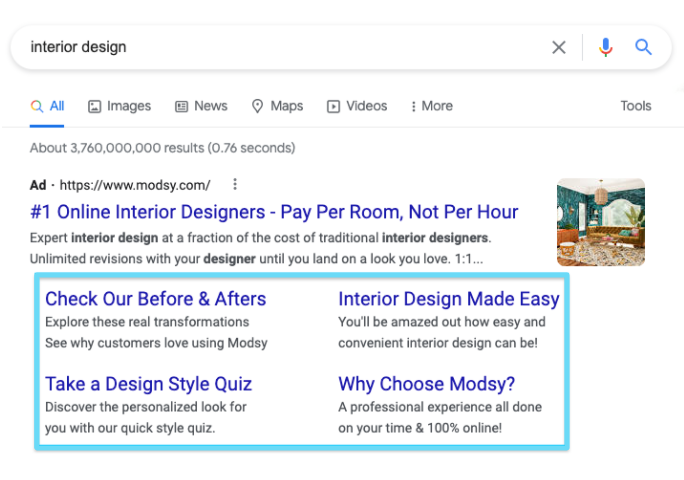Open 'Interior Design Made Easy' sitelink

tap(449, 299)
